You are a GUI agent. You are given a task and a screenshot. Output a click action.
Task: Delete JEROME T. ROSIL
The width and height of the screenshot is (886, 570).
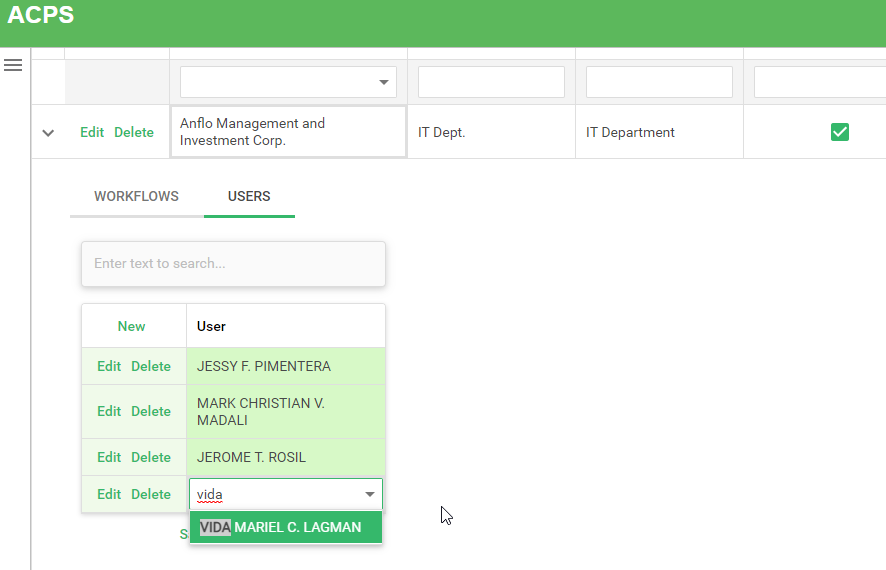click(x=151, y=457)
